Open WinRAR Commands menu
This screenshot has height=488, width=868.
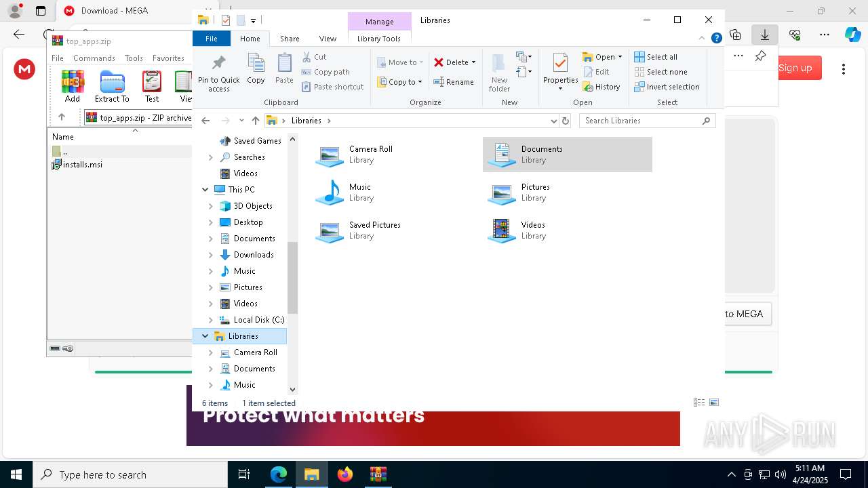94,58
